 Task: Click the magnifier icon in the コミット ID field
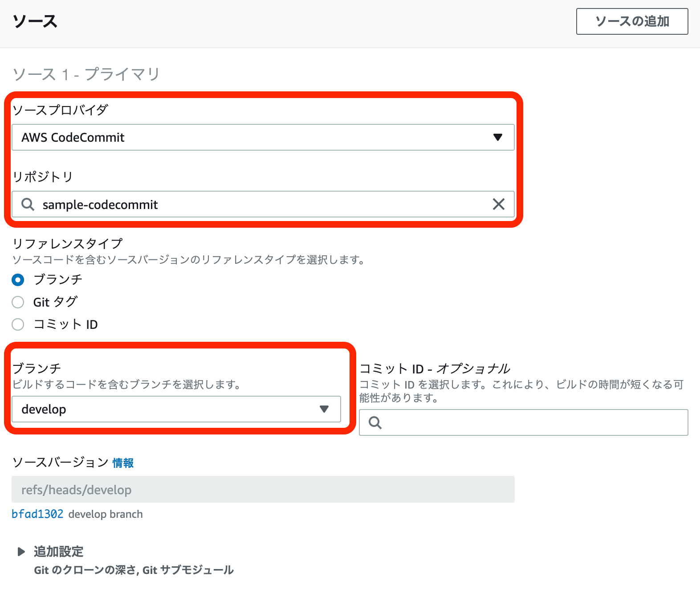[x=375, y=422]
